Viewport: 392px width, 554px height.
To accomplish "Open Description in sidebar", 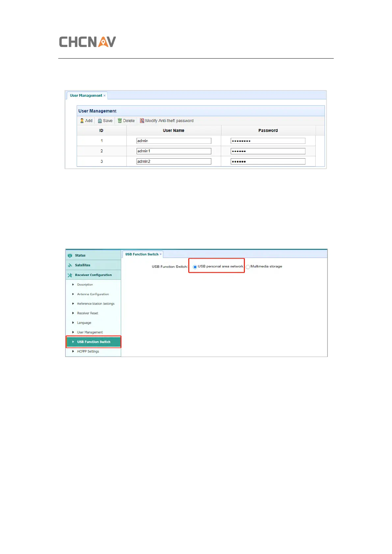I will (85, 285).
